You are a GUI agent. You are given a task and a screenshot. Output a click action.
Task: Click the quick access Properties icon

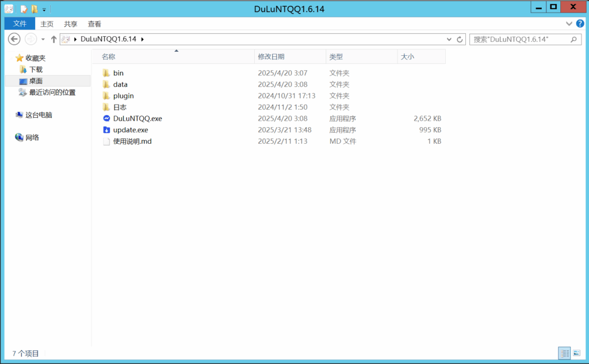point(24,9)
